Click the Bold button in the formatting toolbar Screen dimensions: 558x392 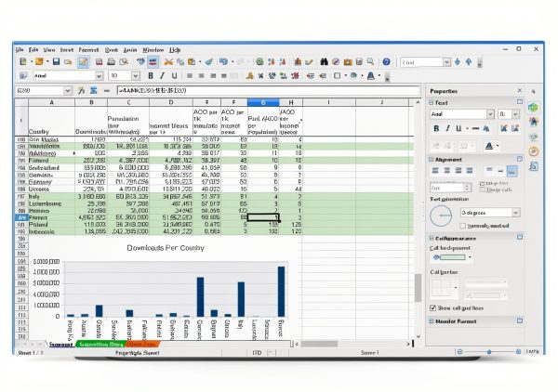151,75
